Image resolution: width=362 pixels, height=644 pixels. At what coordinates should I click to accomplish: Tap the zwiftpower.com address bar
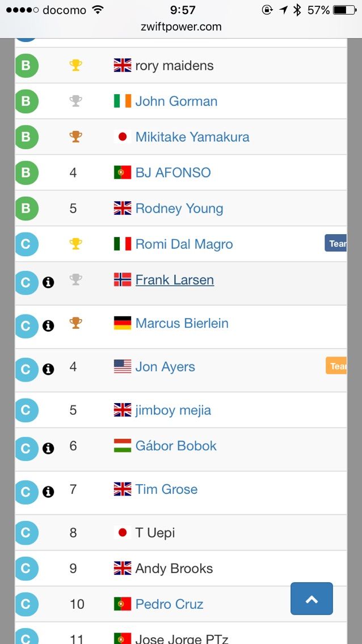coord(181,27)
